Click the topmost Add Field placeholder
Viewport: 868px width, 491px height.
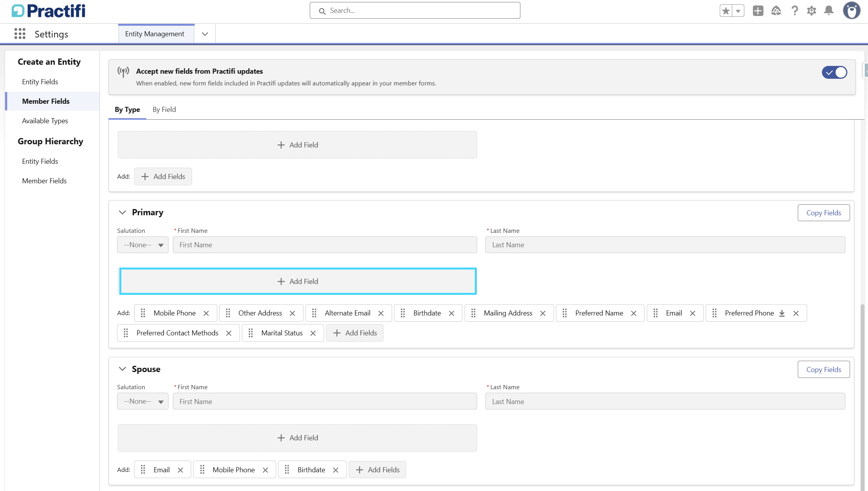coord(297,145)
